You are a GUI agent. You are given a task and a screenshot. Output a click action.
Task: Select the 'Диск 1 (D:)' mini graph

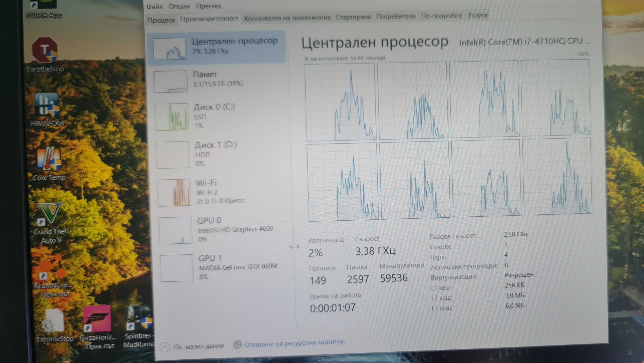173,155
